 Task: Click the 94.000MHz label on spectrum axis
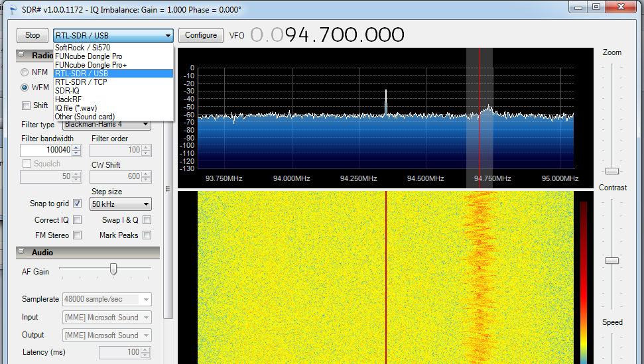292,178
